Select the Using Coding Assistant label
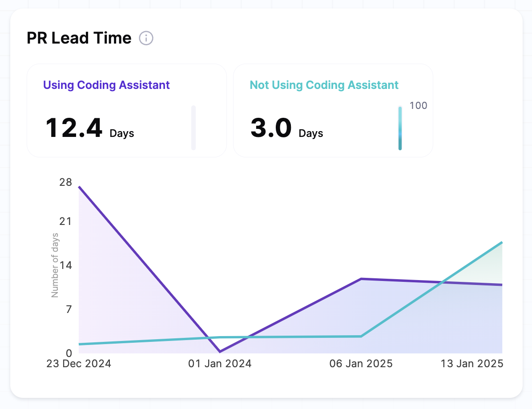 [106, 85]
